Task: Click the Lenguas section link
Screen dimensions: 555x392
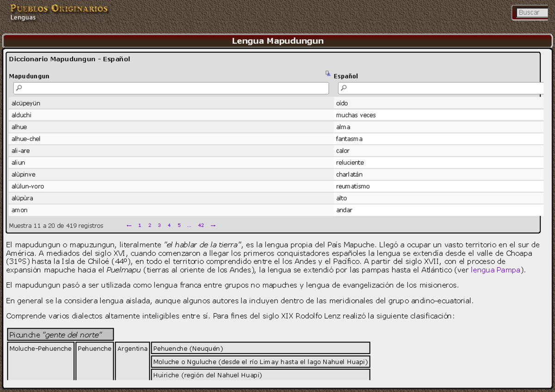Action: pos(23,18)
